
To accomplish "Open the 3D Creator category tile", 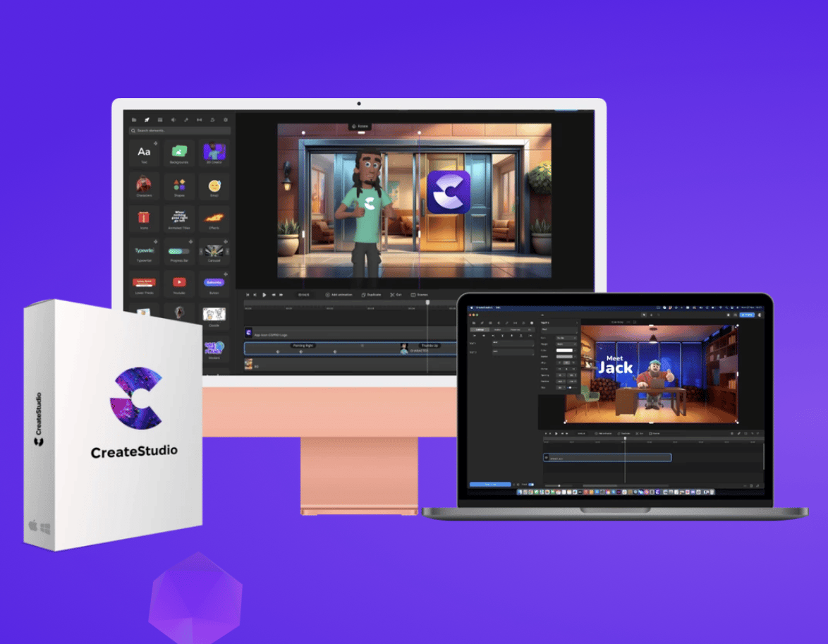I will [x=214, y=154].
